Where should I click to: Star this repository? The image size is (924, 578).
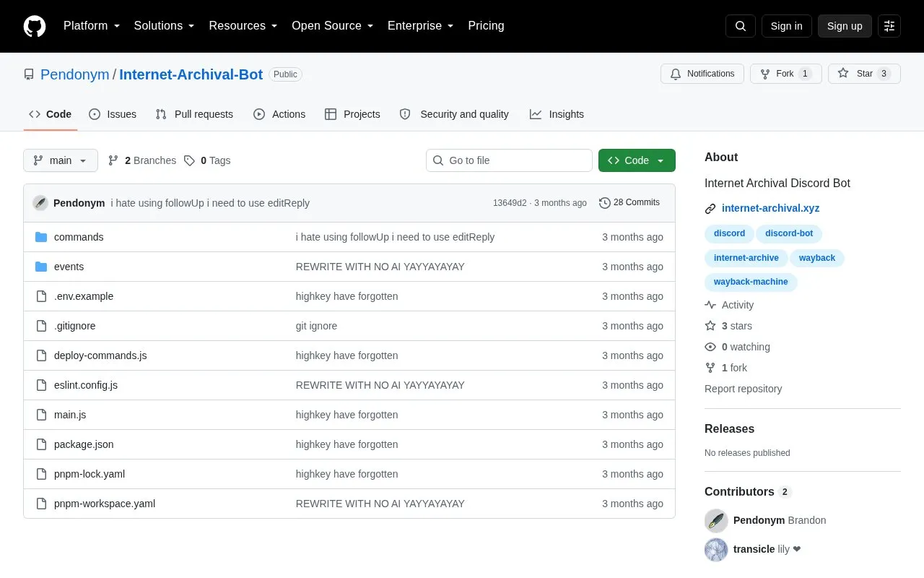coord(864,74)
